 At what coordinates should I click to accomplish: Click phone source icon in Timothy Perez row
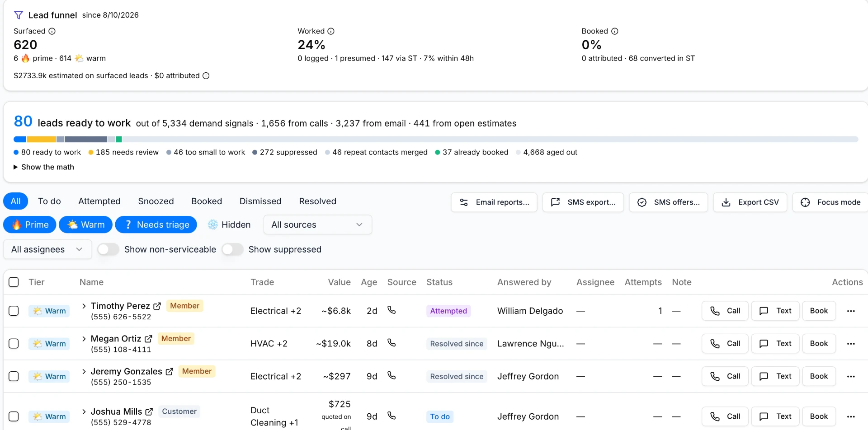(392, 310)
